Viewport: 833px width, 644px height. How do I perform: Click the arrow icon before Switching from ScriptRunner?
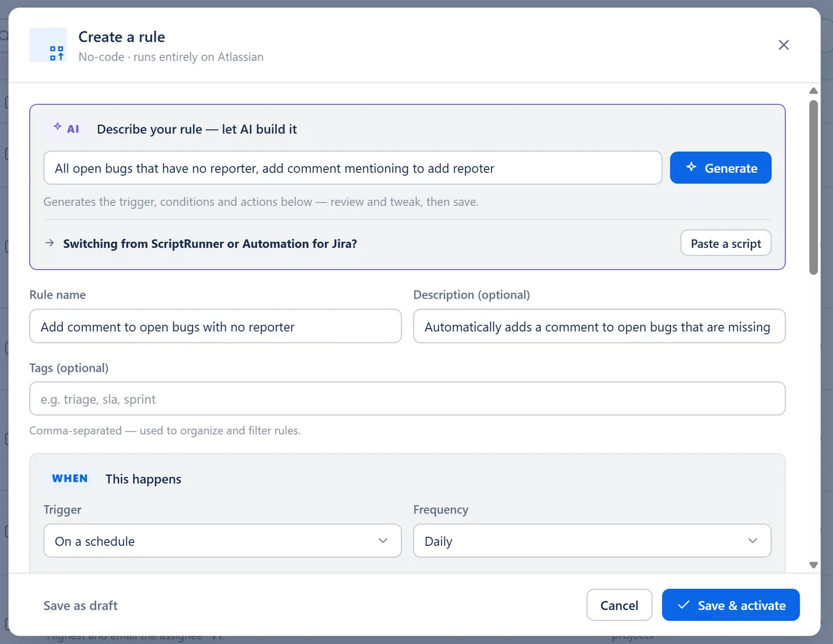click(x=50, y=243)
